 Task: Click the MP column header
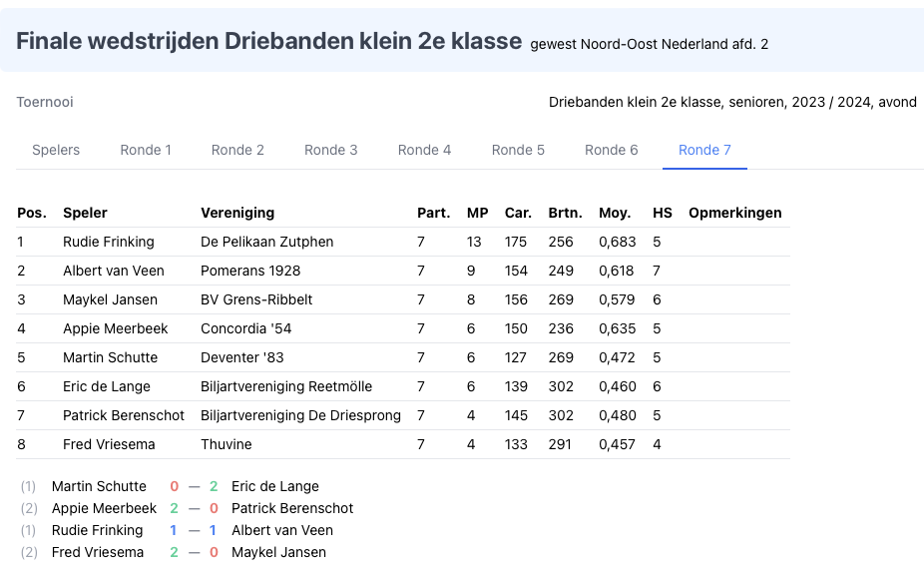click(x=477, y=213)
